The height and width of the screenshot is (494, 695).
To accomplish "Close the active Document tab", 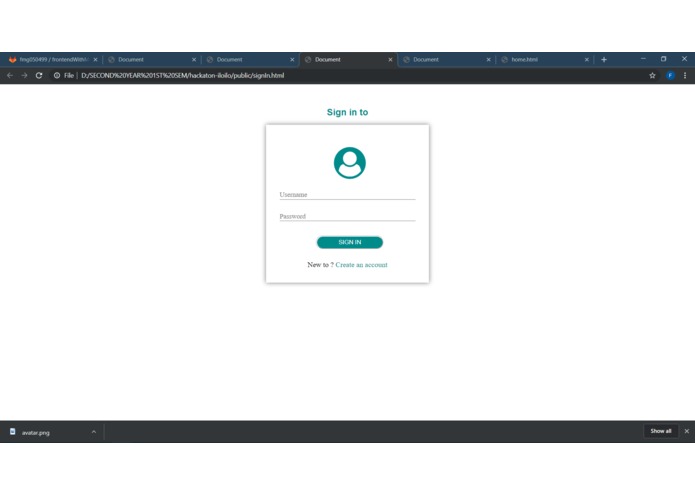I will coord(390,59).
